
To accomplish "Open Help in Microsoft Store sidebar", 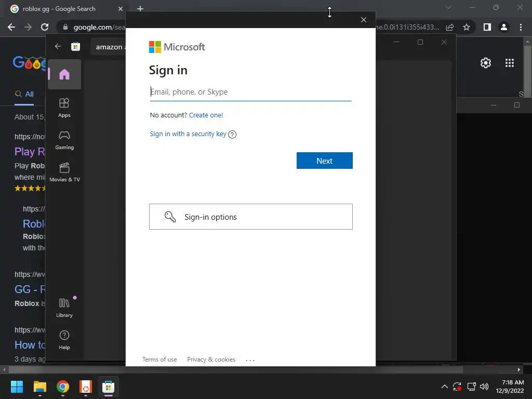I will click(x=64, y=340).
